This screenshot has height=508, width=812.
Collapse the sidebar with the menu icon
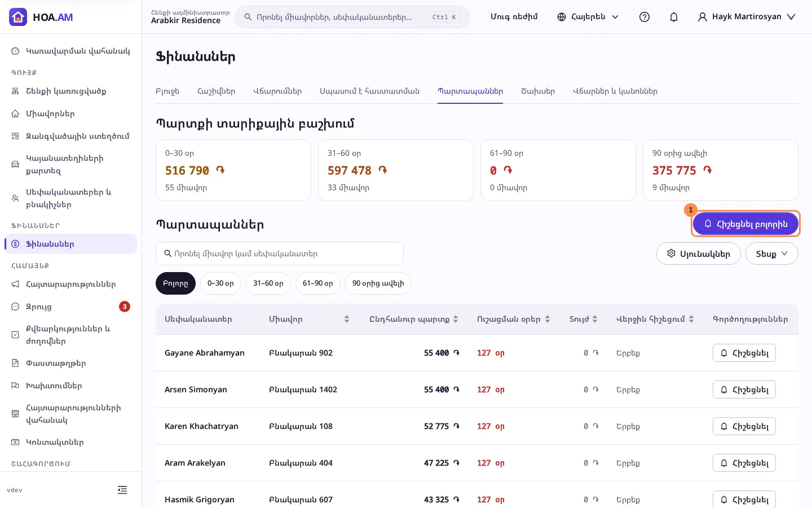click(122, 490)
